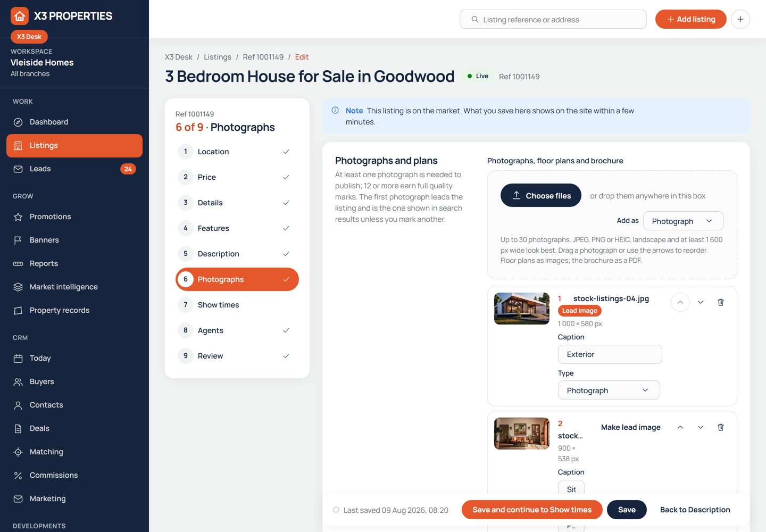Open the Add as Photograph dropdown
The width and height of the screenshot is (766, 532).
(x=683, y=221)
